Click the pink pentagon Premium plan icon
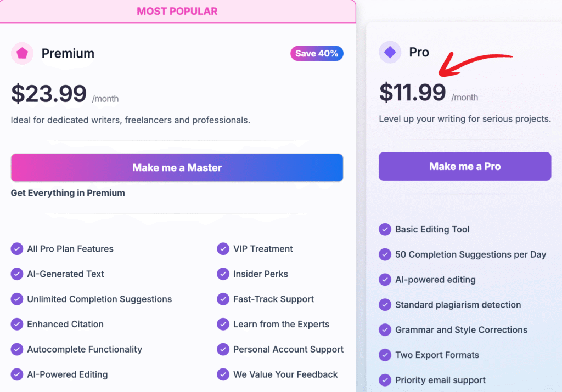The width and height of the screenshot is (562, 392). pos(21,53)
